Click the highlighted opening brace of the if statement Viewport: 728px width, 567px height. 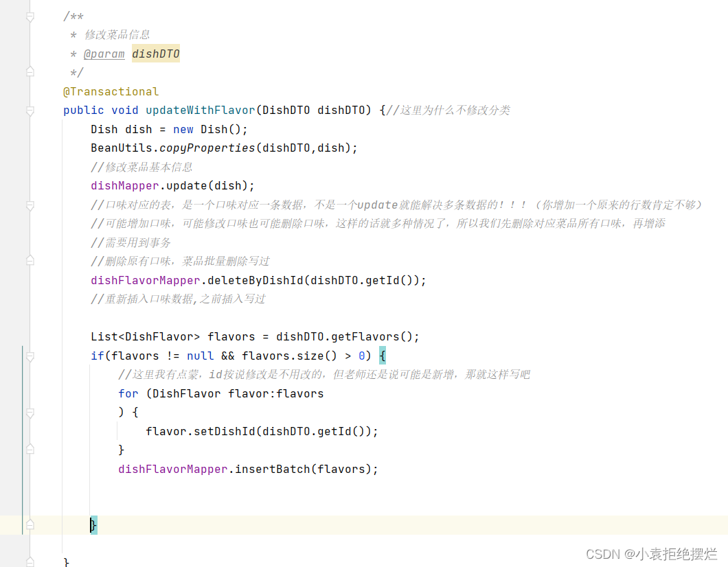click(383, 356)
